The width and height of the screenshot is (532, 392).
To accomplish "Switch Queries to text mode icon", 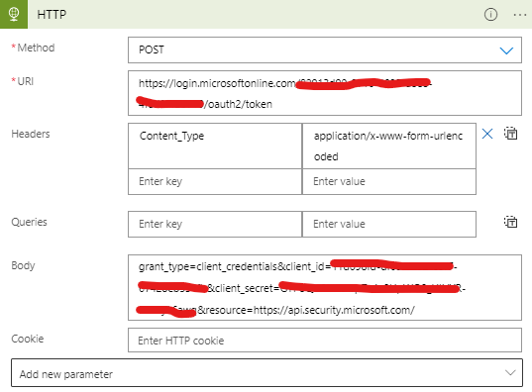I will pos(510,222).
